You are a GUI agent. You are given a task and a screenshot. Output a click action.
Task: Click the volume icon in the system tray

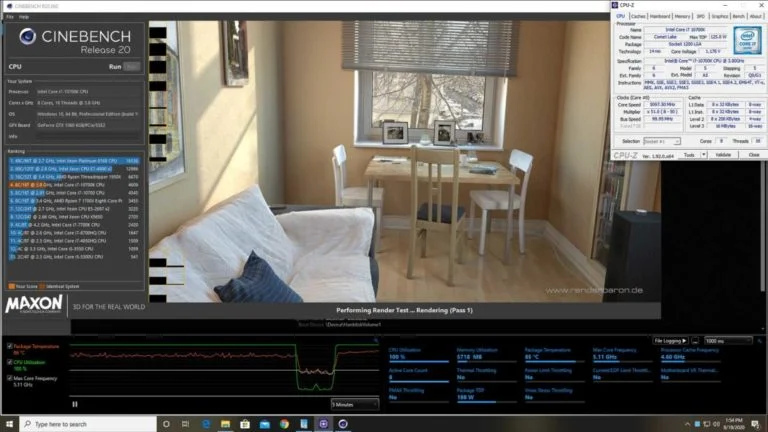tap(716, 424)
